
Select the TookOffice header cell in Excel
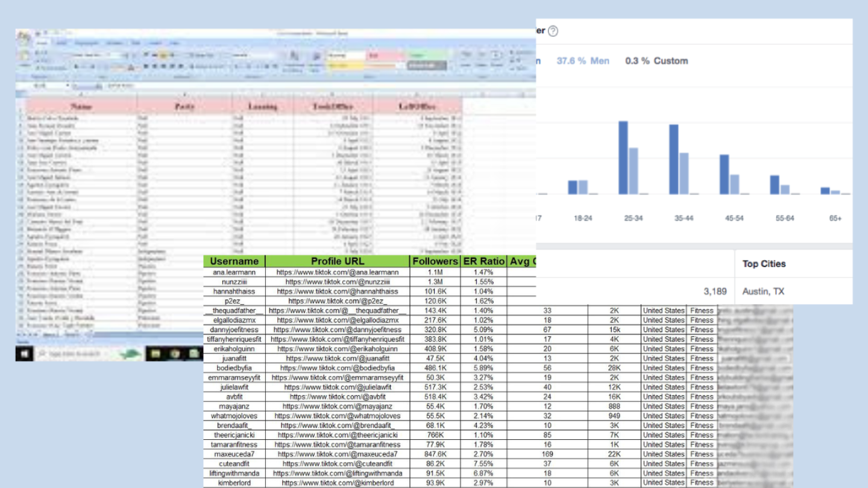click(x=333, y=107)
